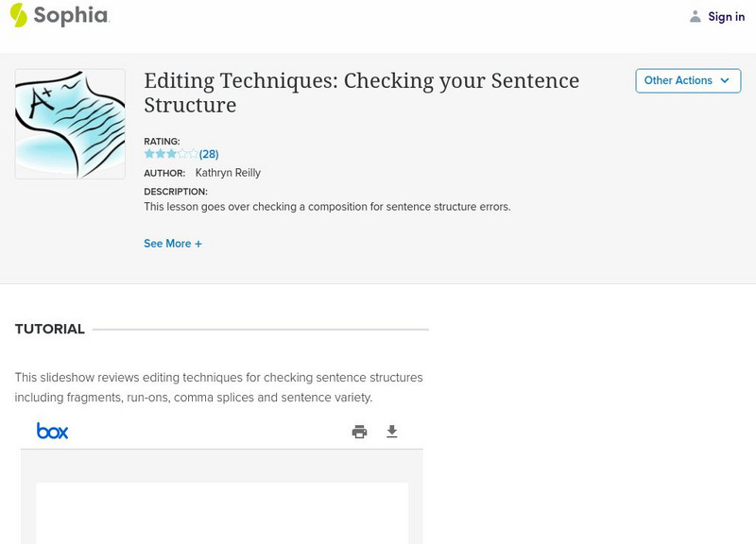Click the second rating star
The image size is (756, 544).
tap(161, 154)
